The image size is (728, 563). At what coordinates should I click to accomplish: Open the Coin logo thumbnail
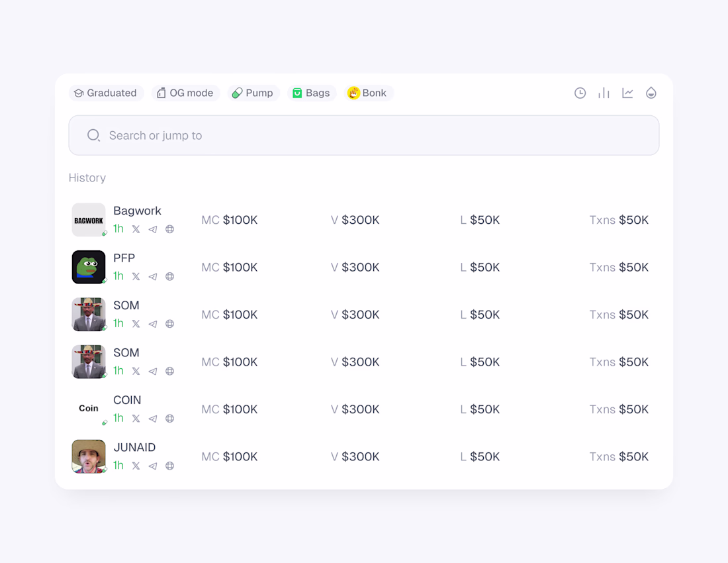click(x=89, y=408)
